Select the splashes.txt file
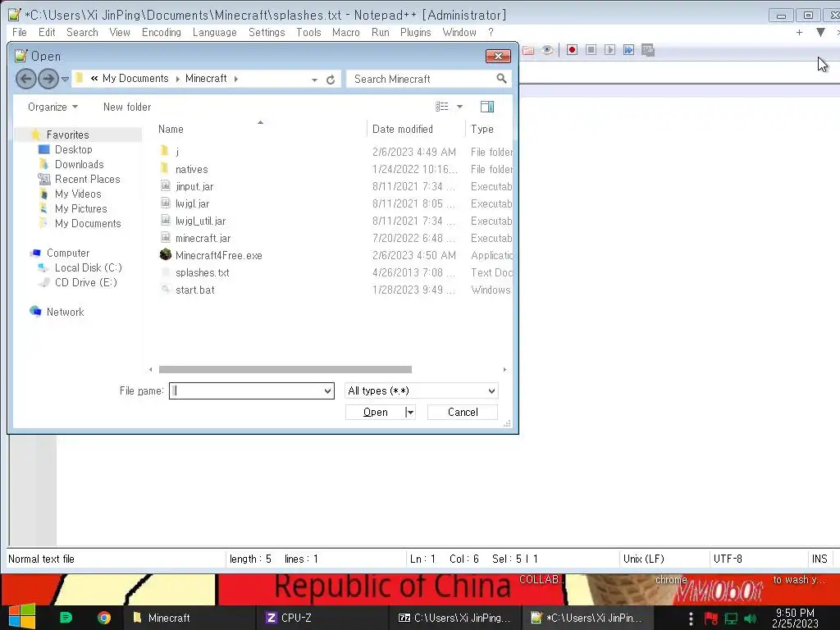The width and height of the screenshot is (840, 630). 202,272
